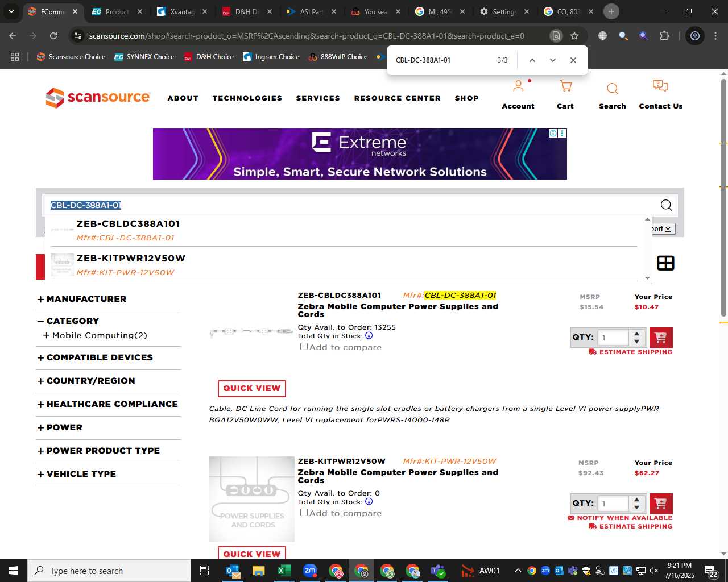Open Microsoft Teams from the taskbar
The height and width of the screenshot is (582, 728).
(x=438, y=571)
